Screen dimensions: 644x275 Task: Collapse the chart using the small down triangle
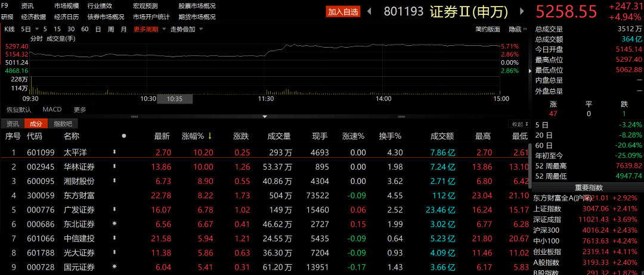point(265,117)
